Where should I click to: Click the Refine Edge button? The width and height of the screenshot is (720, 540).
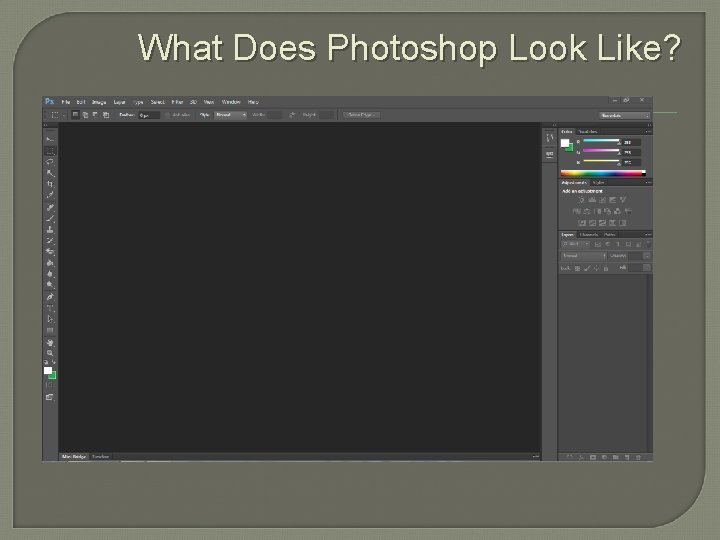[361, 115]
